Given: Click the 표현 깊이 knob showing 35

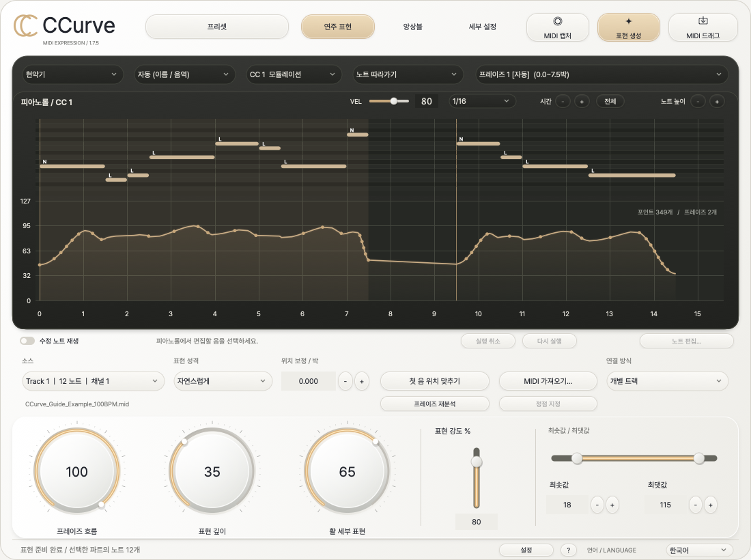Looking at the screenshot, I should 212,471.
